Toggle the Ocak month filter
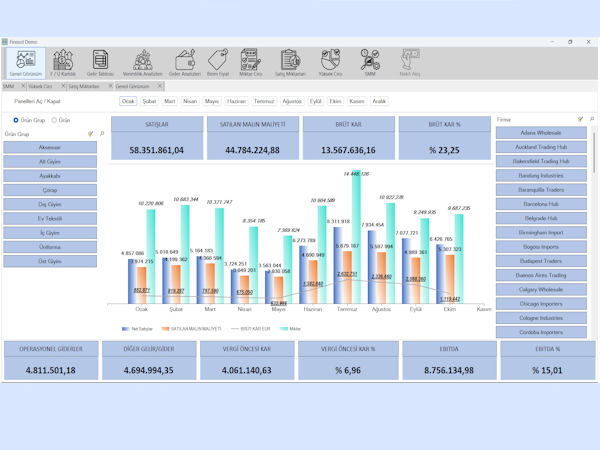The image size is (600, 450). coord(128,101)
